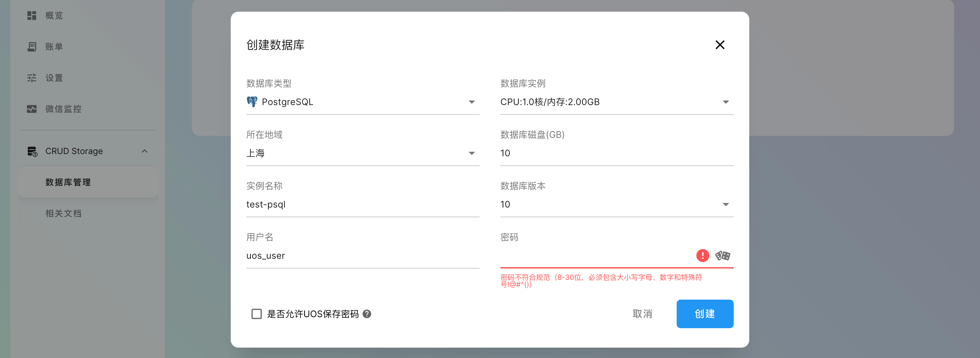Click the CRUD Storage database icon
The image size is (980, 358).
32,151
